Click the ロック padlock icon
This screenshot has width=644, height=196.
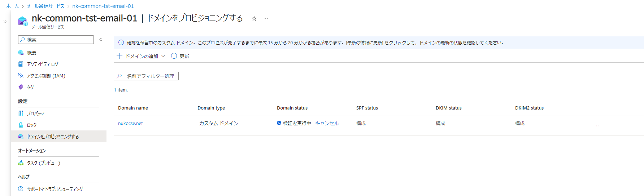pos(21,125)
